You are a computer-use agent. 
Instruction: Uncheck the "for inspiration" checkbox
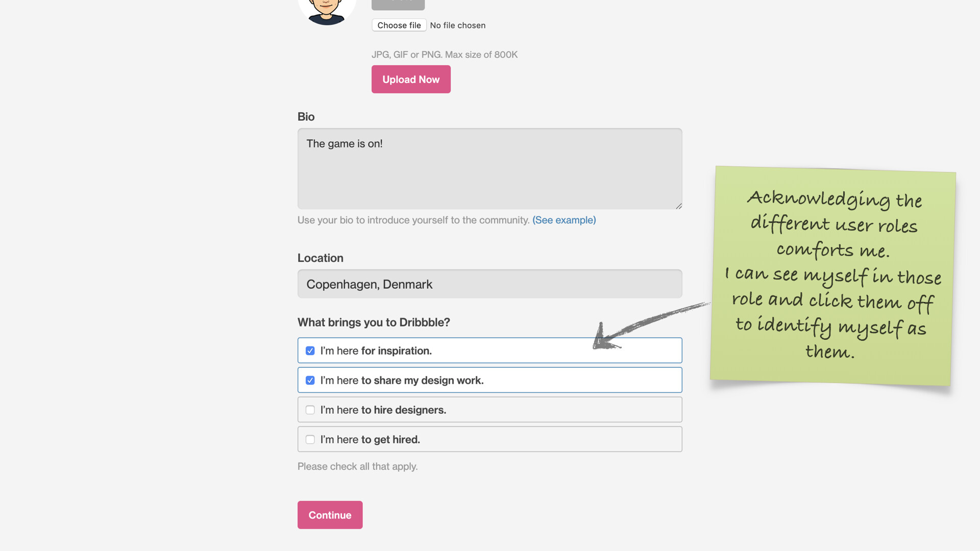tap(310, 351)
